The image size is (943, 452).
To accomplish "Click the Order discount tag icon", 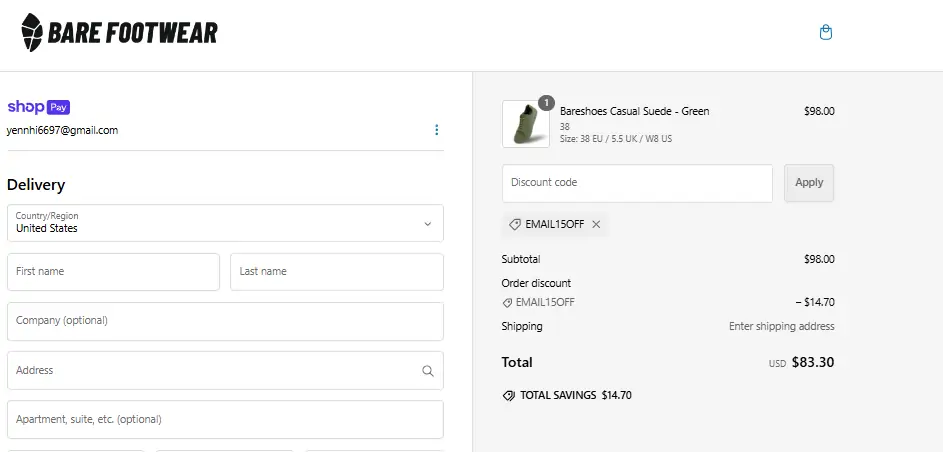I will [507, 303].
